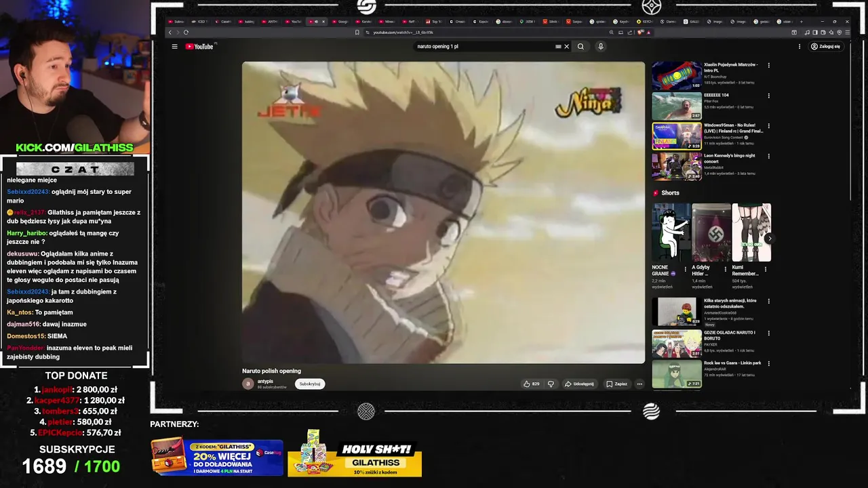The width and height of the screenshot is (868, 488).
Task: Like the video with 829 likes
Action: pyautogui.click(x=532, y=384)
